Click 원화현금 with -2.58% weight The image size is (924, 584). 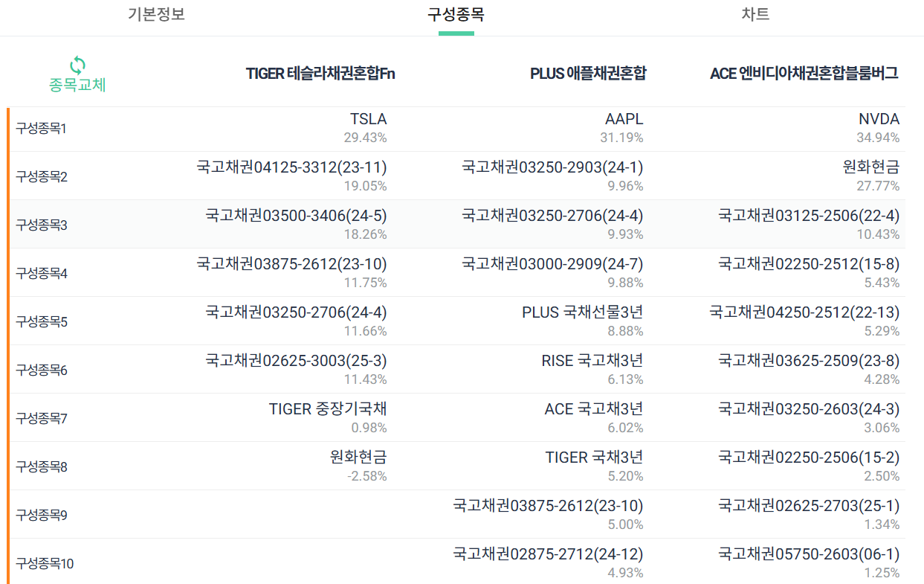click(358, 458)
